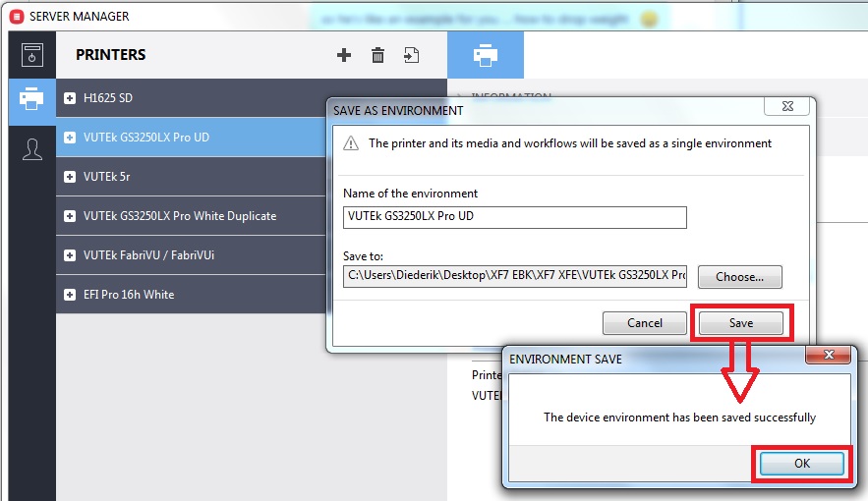This screenshot has height=501, width=868.
Task: Expand the EFI Pro 16h White printer
Action: pyautogui.click(x=69, y=294)
